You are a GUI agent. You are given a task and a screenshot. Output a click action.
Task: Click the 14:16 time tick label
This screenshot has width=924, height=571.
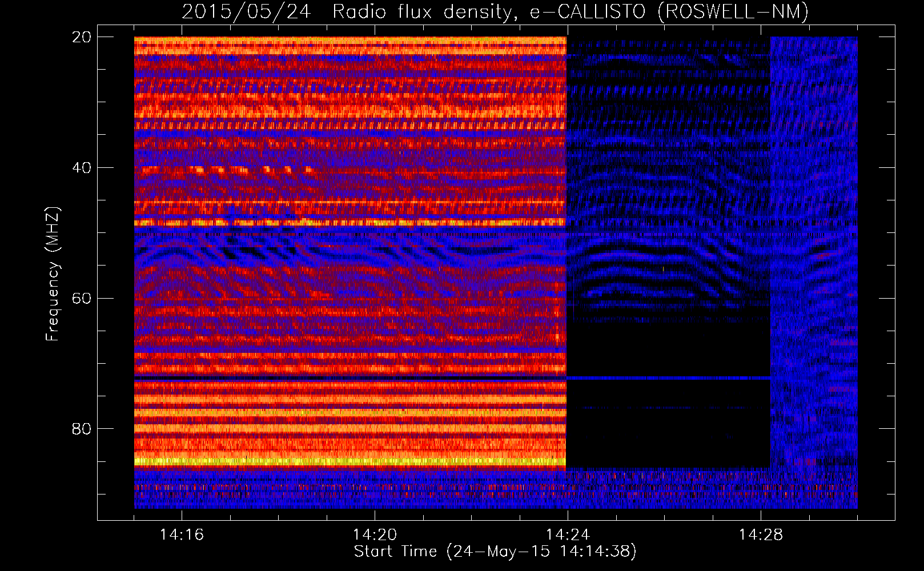click(x=182, y=535)
